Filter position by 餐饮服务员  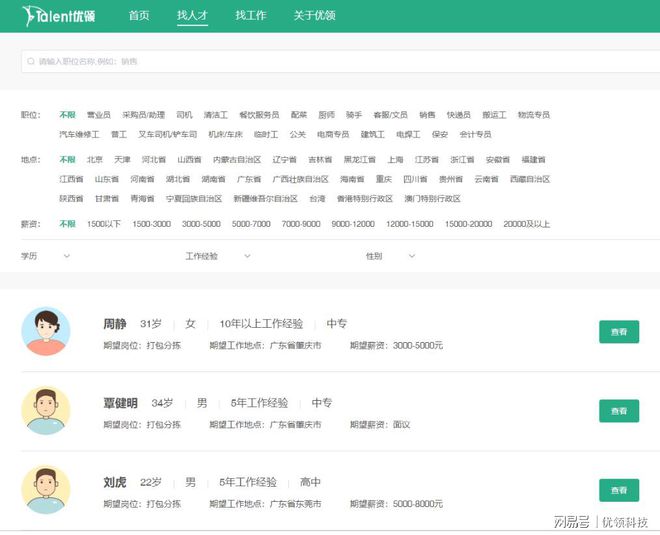click(259, 114)
